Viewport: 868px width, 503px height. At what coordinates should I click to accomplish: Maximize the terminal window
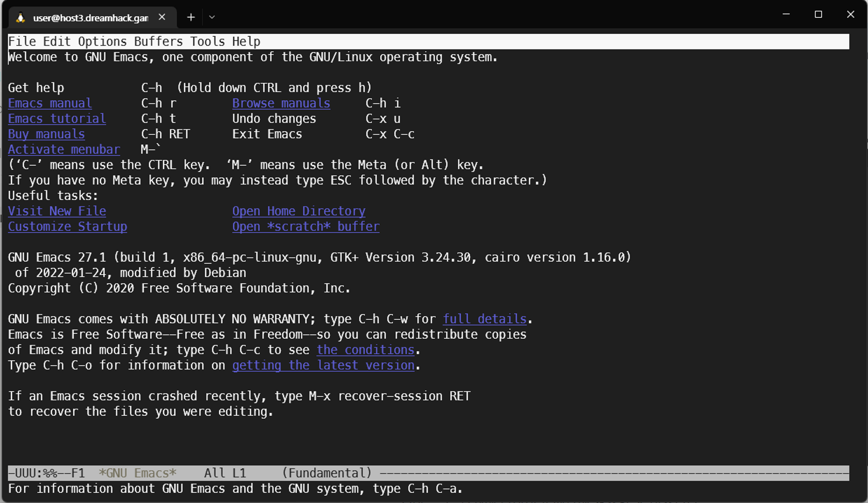click(819, 15)
